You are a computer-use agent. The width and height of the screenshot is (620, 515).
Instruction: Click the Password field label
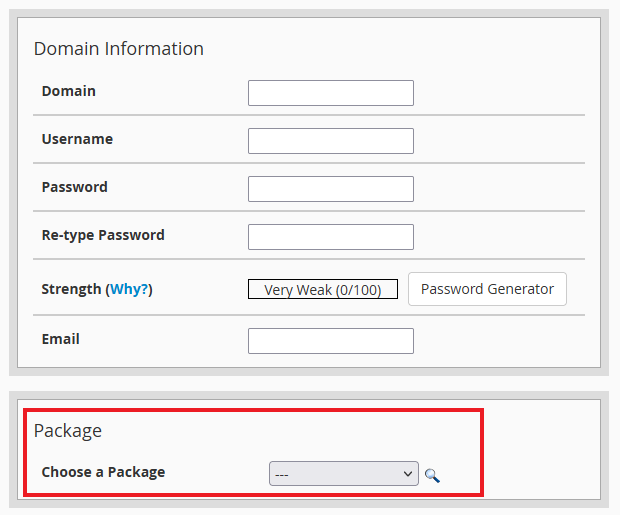click(74, 187)
